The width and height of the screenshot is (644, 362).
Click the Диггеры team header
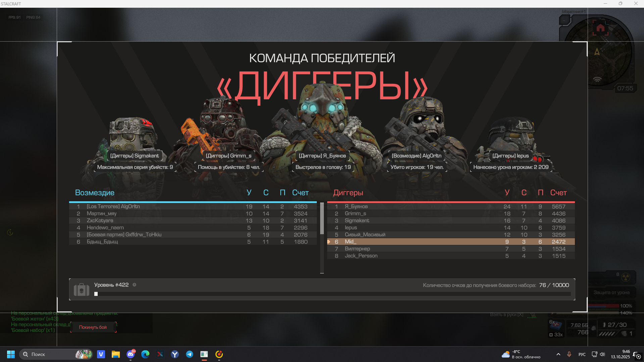(x=348, y=193)
